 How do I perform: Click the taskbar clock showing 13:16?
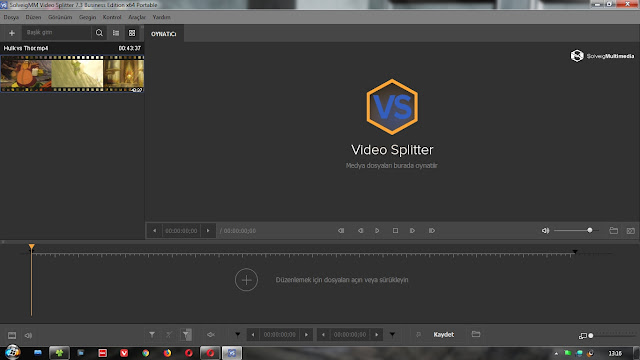click(x=615, y=353)
